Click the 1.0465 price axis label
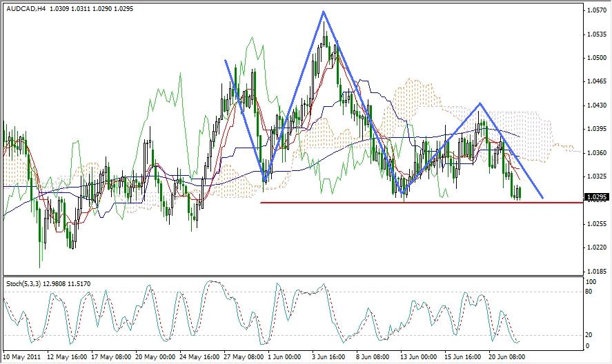Image resolution: width=612 pixels, height=364 pixels. [596, 81]
